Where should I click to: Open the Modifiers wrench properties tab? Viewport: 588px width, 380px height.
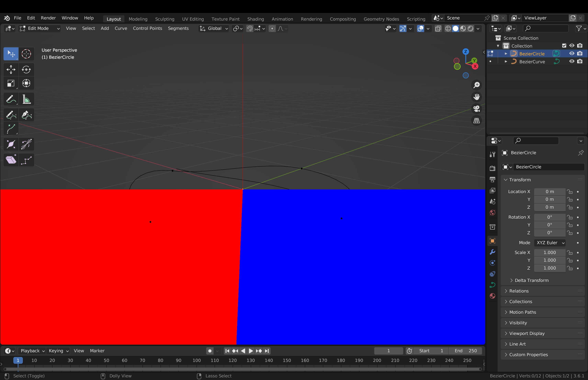tap(492, 252)
